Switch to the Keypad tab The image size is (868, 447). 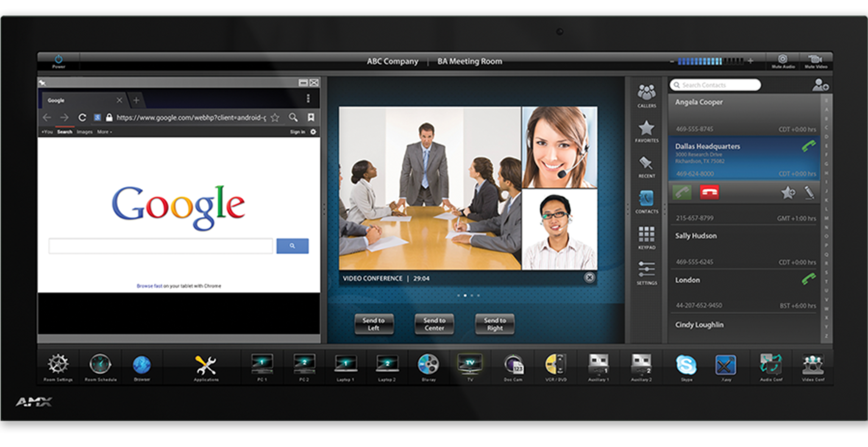(x=646, y=237)
